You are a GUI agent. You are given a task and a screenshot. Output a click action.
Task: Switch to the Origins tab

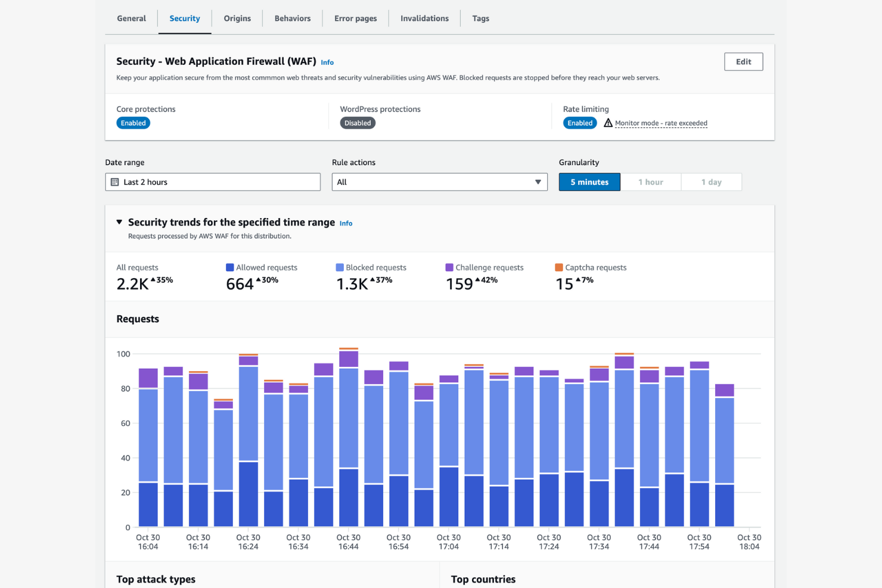237,18
